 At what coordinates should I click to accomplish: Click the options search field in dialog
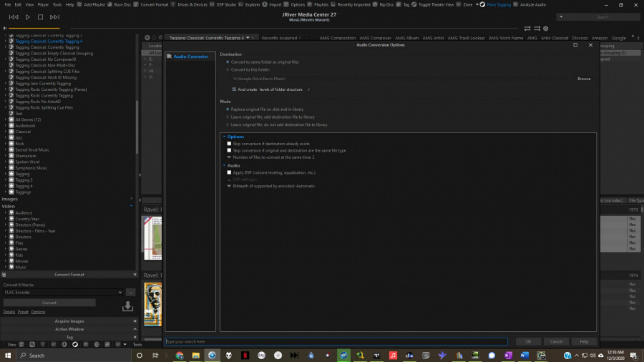point(336,341)
